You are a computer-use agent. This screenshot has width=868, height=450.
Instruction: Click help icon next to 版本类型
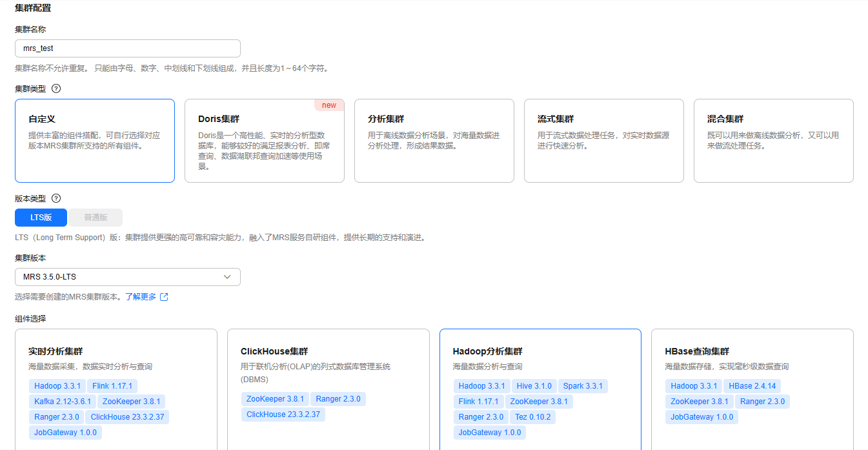tap(56, 198)
